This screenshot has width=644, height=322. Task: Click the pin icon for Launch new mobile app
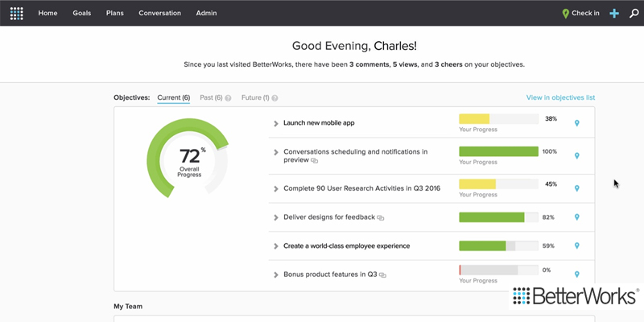point(576,123)
